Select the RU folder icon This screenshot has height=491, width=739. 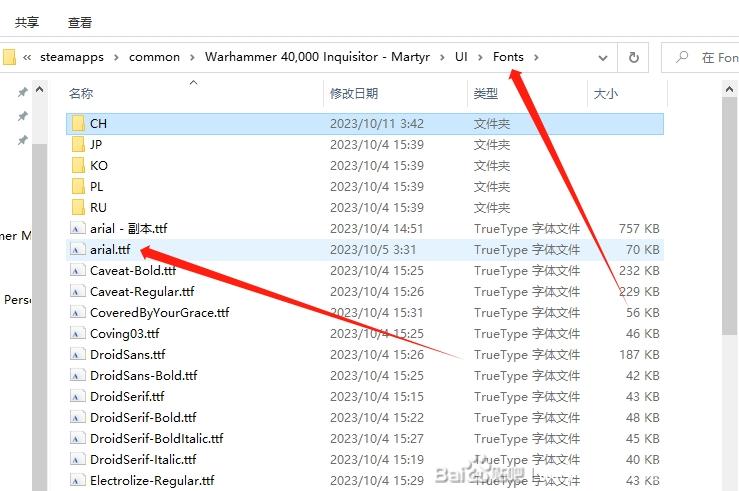(78, 207)
